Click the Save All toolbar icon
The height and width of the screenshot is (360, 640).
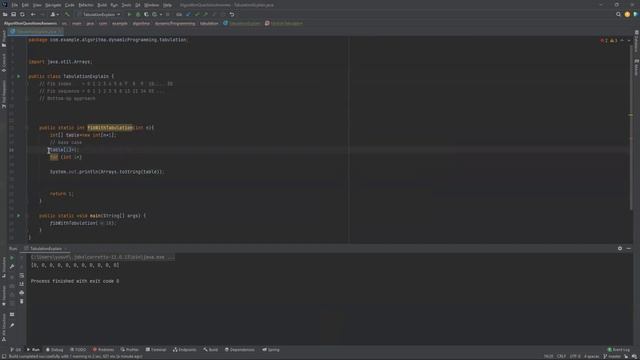tap(13, 14)
